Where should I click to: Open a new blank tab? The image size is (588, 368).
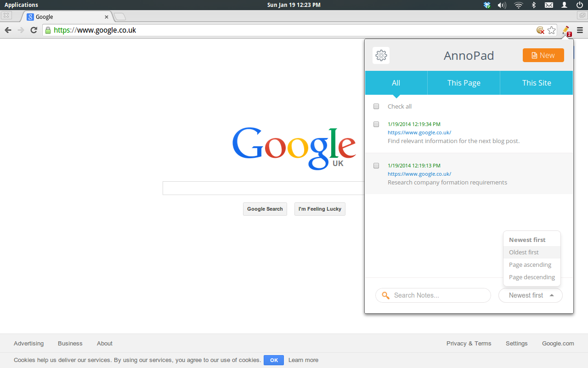(x=119, y=17)
